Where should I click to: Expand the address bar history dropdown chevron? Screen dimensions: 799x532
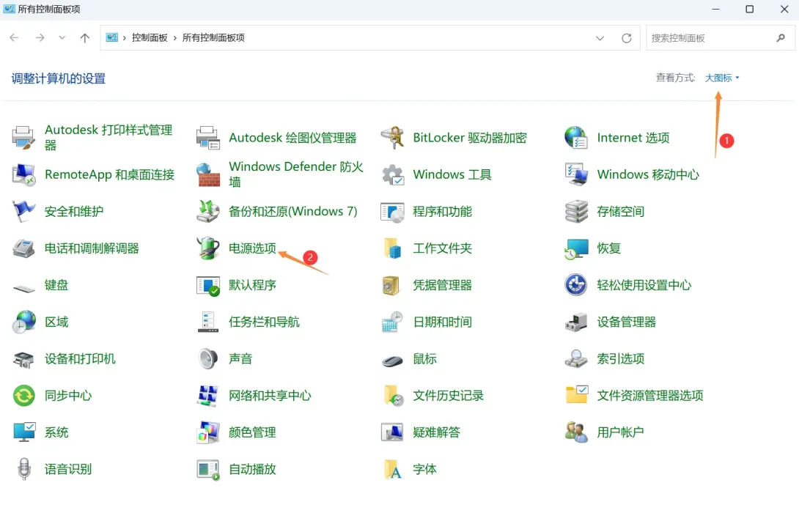(x=600, y=38)
